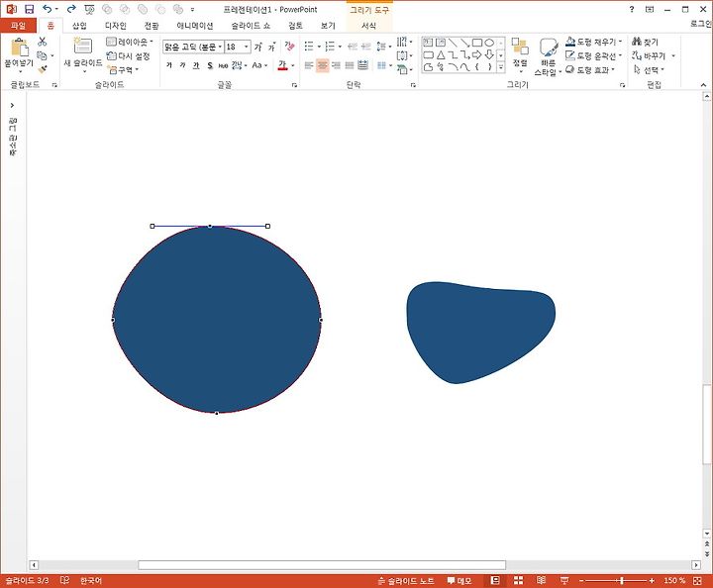This screenshot has width=713, height=588.
Task: Open the font name dropdown (맑은 고딕)
Action: coord(220,47)
